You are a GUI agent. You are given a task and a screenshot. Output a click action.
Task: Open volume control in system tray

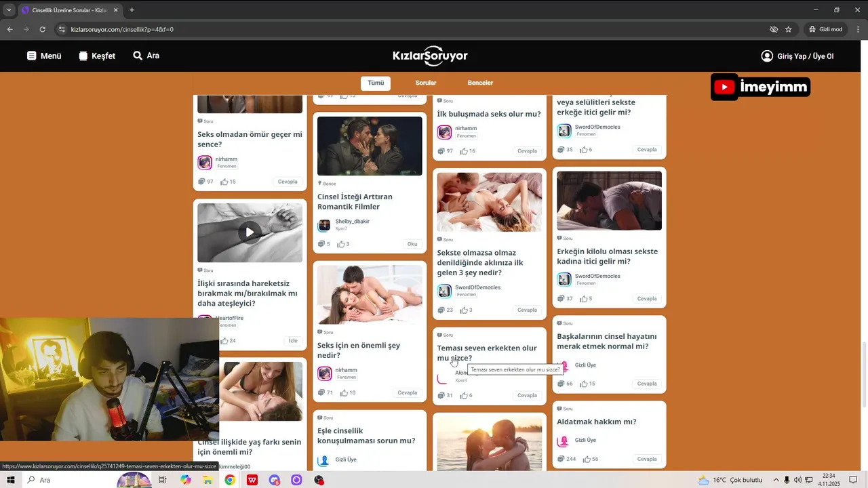(797, 480)
